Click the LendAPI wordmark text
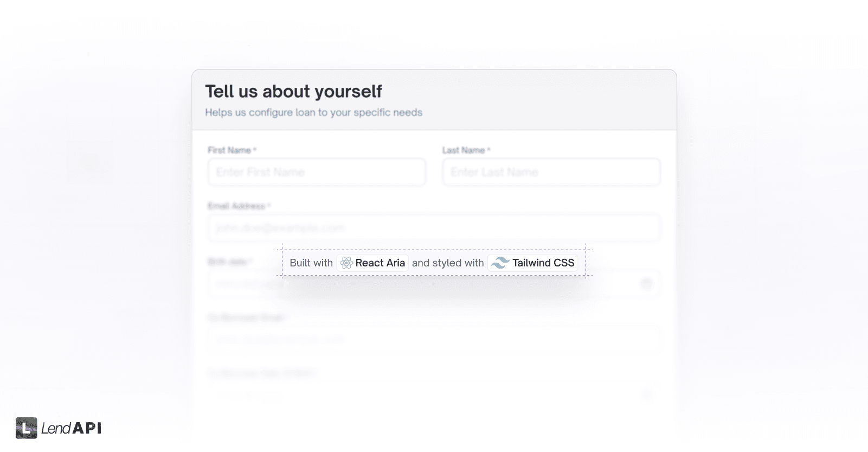The image size is (868, 452). pyautogui.click(x=71, y=429)
